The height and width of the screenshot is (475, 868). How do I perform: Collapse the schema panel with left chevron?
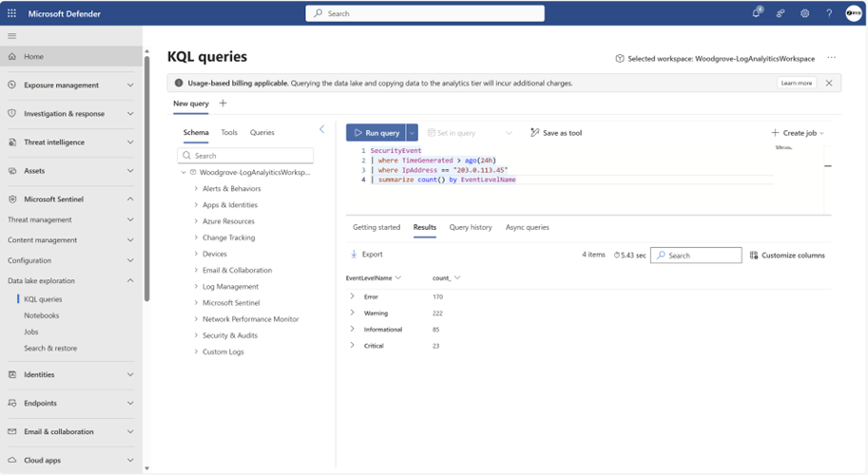tap(321, 129)
